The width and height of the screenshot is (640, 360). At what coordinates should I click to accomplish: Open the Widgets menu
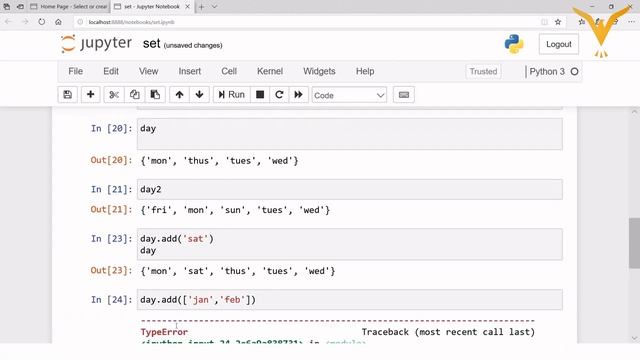coord(319,71)
